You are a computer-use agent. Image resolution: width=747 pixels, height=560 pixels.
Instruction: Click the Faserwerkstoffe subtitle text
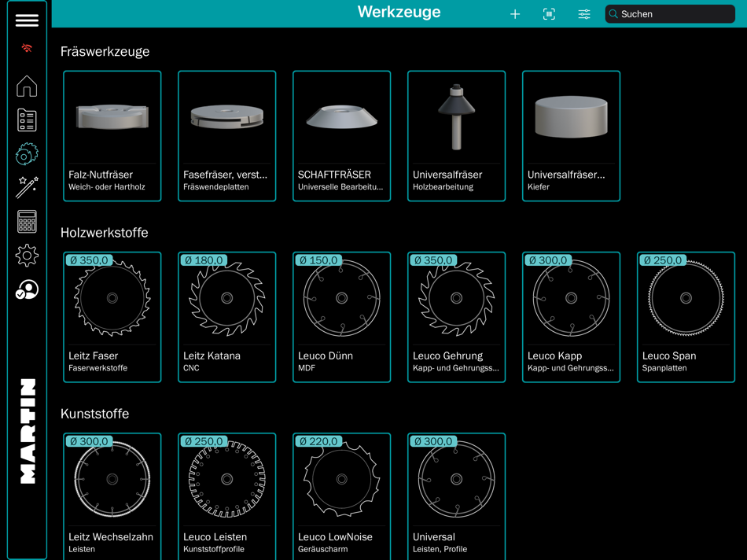click(x=98, y=368)
